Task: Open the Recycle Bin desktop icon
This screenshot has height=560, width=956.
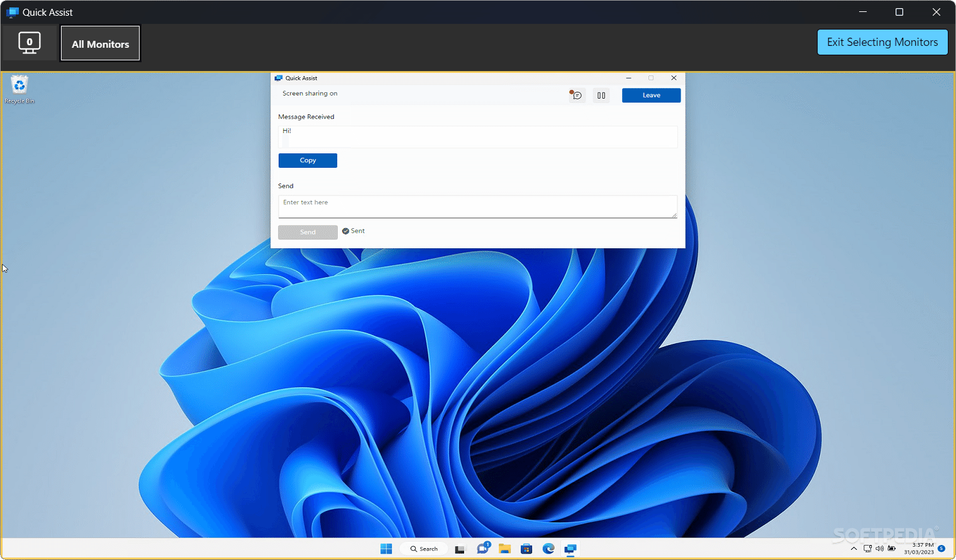Action: (19, 89)
